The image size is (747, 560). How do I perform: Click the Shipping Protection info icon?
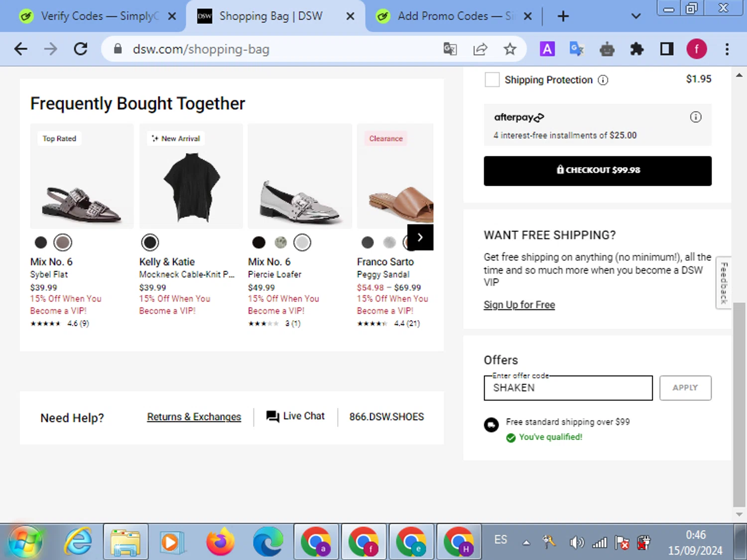tap(603, 80)
